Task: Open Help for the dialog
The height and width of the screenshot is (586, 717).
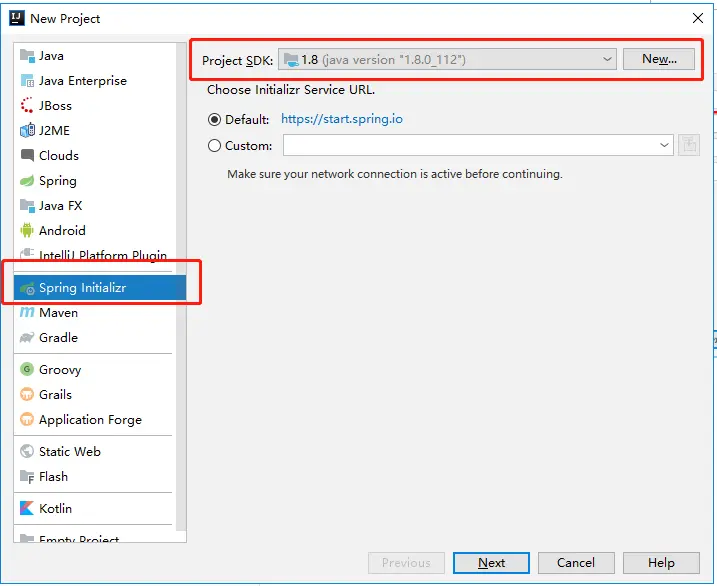Action: click(661, 563)
